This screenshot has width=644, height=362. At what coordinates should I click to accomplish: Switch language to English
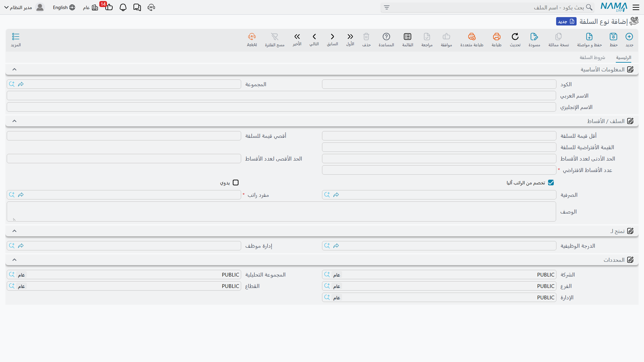(x=64, y=7)
